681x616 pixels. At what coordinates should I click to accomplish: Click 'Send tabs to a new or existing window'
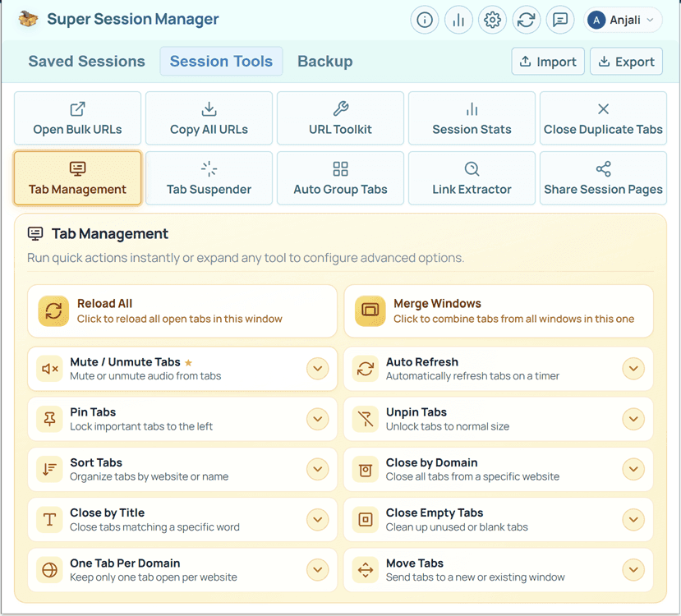(x=475, y=577)
